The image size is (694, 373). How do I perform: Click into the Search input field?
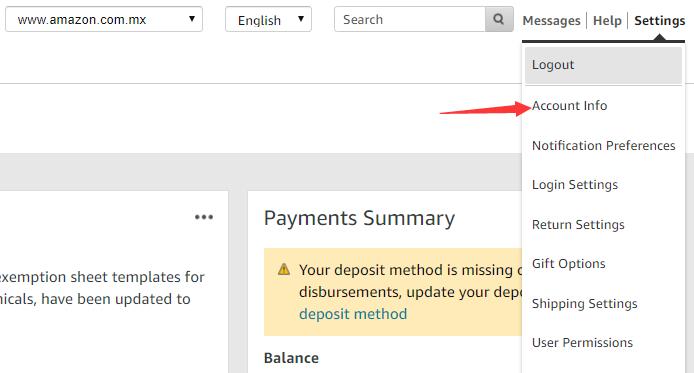(410, 19)
